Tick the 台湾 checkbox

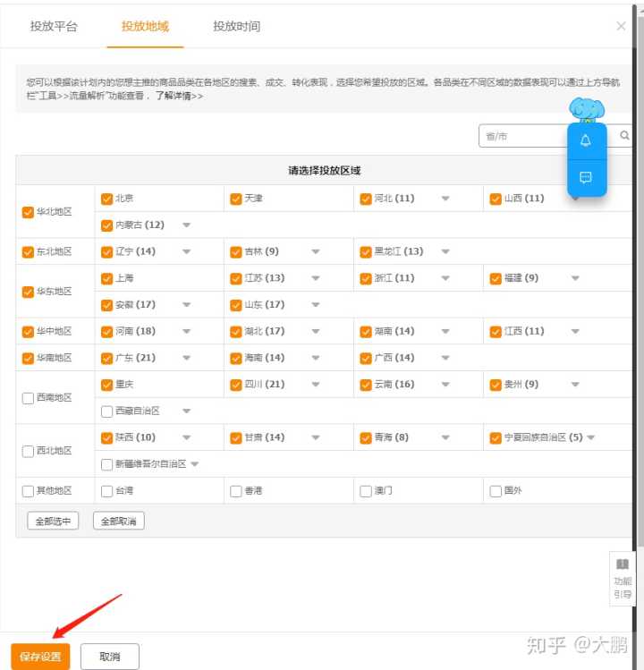(x=107, y=491)
